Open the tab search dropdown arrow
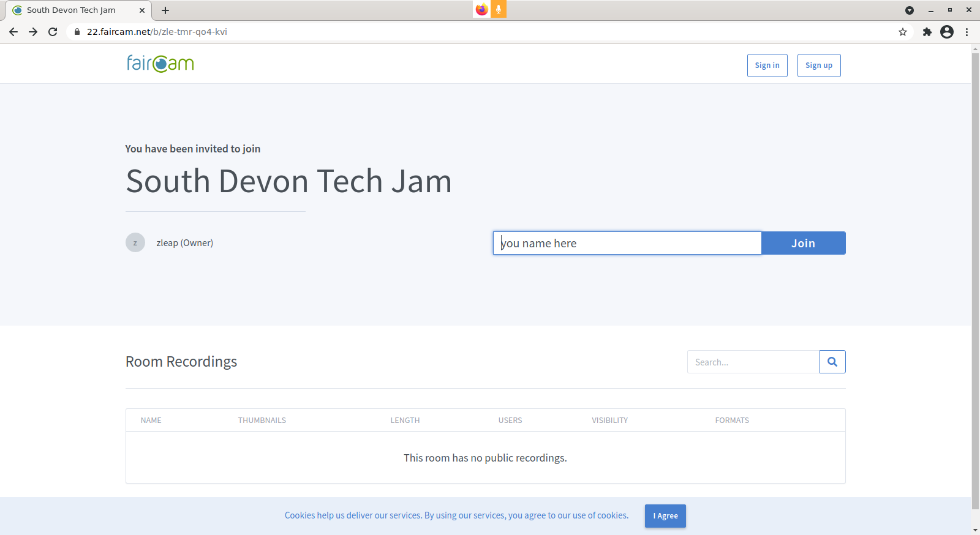980x535 pixels. tap(910, 10)
